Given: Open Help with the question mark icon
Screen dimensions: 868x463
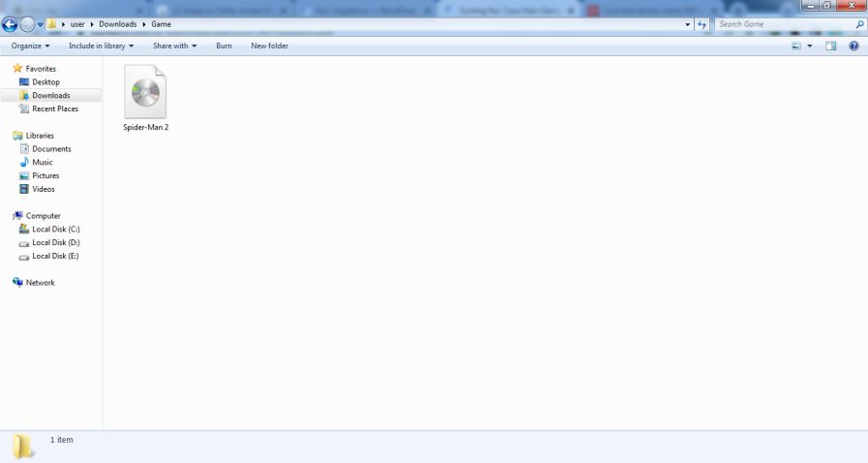Looking at the screenshot, I should coord(853,46).
